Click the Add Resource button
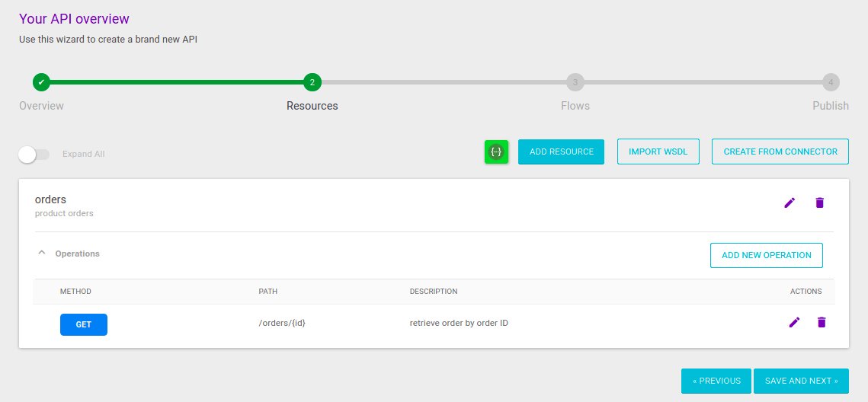The width and height of the screenshot is (868, 402). tap(561, 152)
